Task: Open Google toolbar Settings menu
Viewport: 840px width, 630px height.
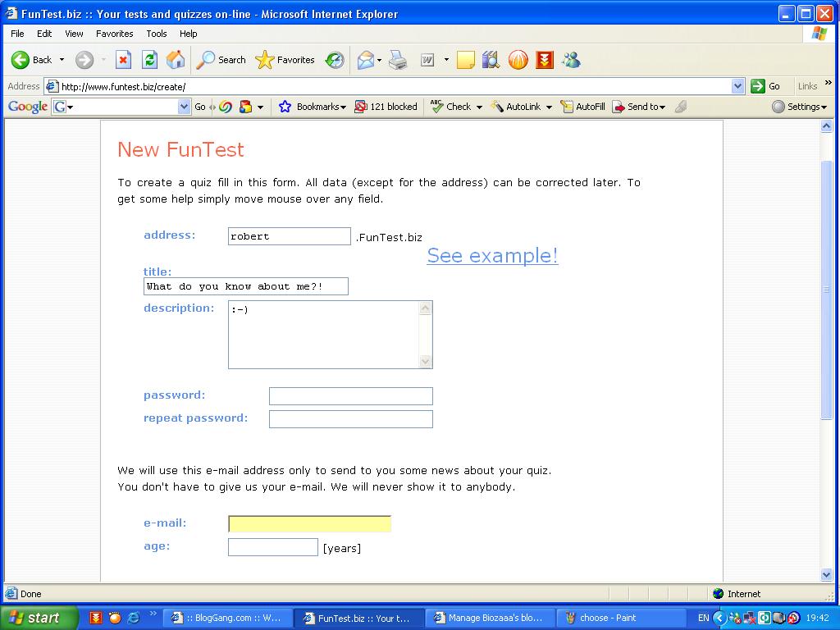Action: click(x=799, y=107)
